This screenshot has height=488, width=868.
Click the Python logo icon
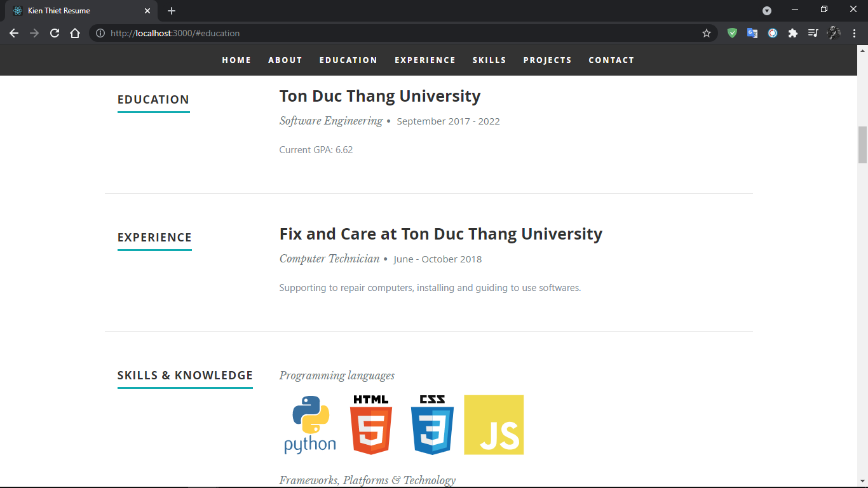click(309, 424)
